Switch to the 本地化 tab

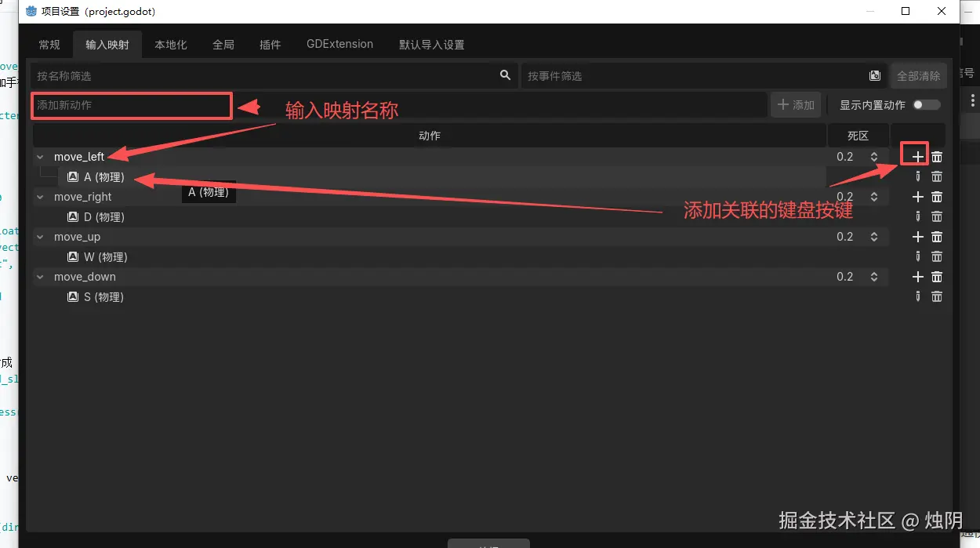click(x=171, y=45)
